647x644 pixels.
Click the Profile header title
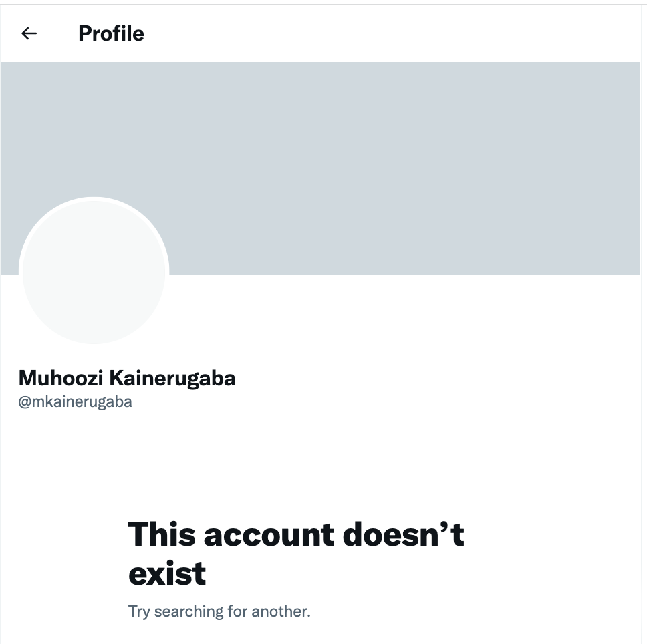coord(111,33)
